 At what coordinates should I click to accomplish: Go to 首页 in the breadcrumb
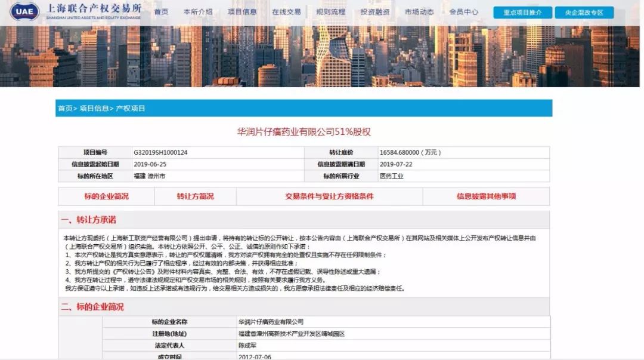(65, 108)
